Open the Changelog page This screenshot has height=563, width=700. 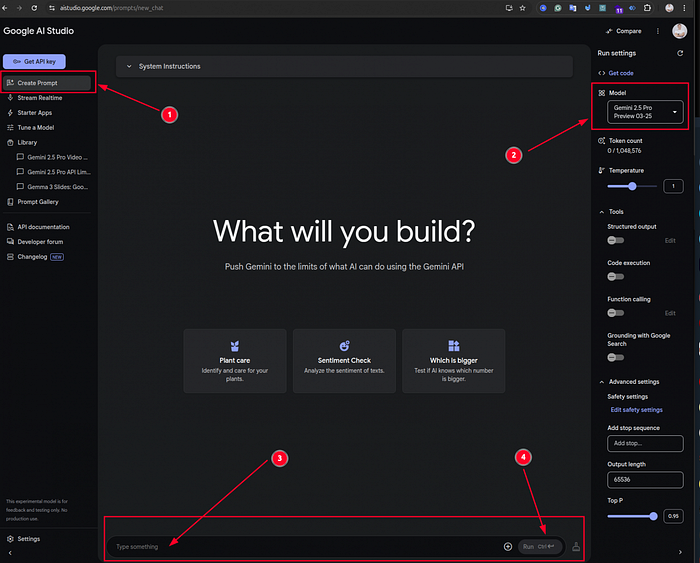(32, 257)
